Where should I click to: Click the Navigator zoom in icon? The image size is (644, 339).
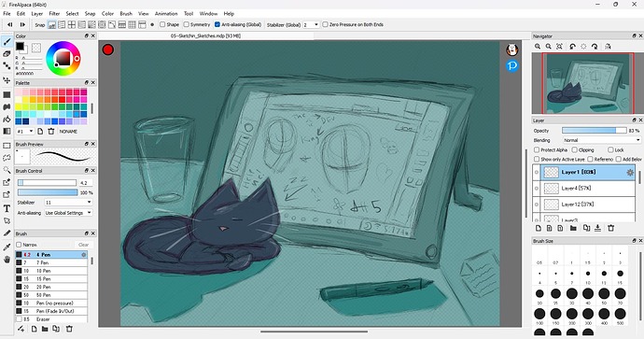(x=538, y=47)
